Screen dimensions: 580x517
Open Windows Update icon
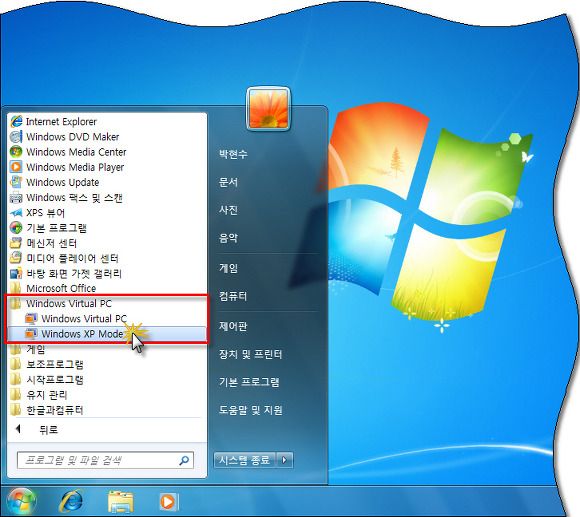[16, 182]
